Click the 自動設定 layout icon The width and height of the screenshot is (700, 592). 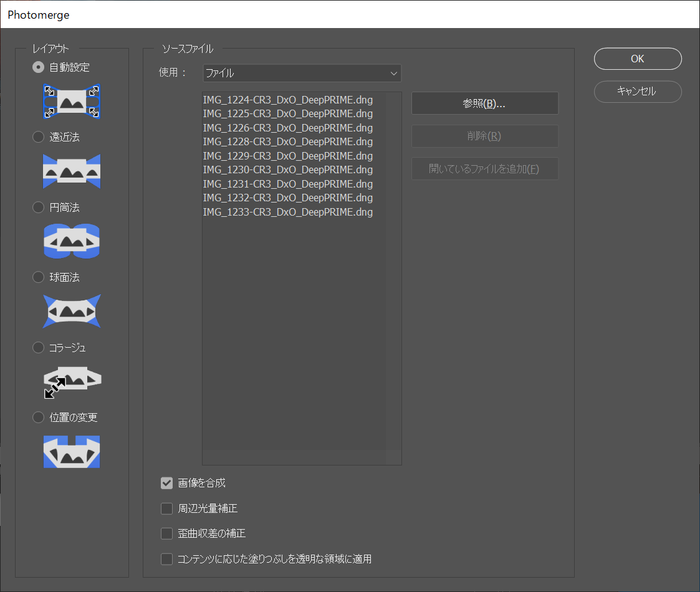pos(72,102)
